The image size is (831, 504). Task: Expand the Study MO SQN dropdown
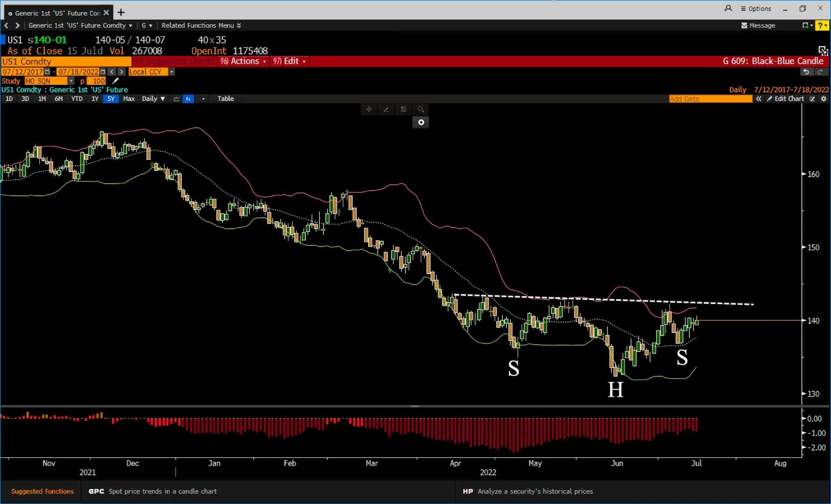[71, 81]
